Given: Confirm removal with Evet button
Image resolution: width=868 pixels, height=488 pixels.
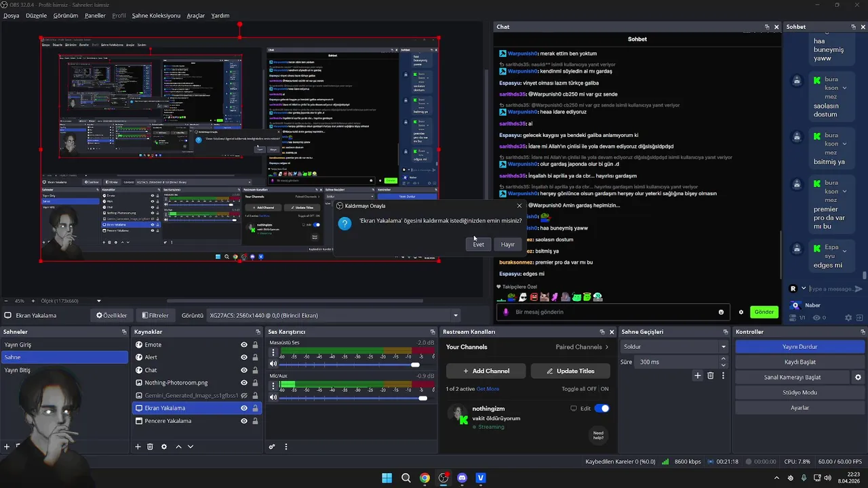Looking at the screenshot, I should click(479, 244).
